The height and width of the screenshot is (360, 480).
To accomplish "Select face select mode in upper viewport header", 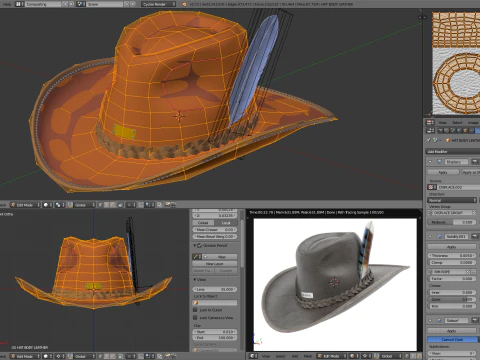I will click(x=113, y=205).
